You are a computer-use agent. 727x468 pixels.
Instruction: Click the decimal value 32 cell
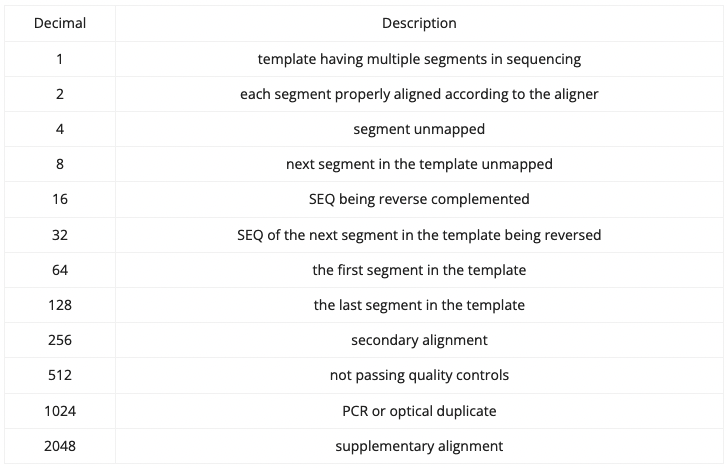59,235
